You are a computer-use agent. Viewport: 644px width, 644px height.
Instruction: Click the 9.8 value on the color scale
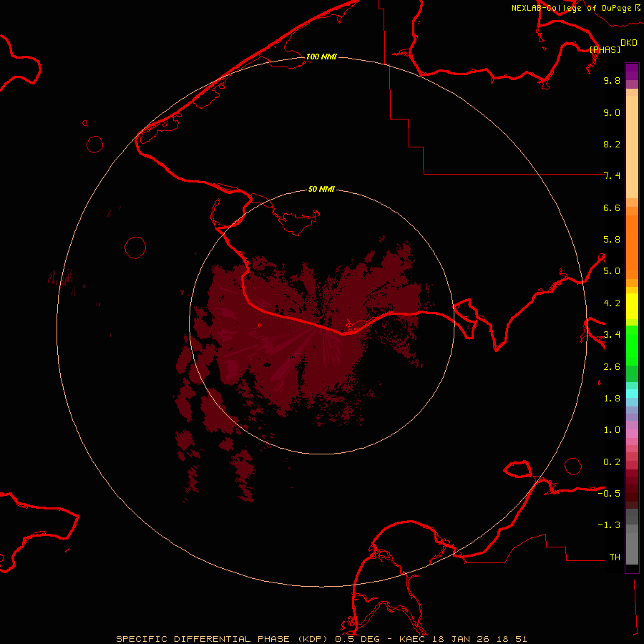[x=612, y=80]
